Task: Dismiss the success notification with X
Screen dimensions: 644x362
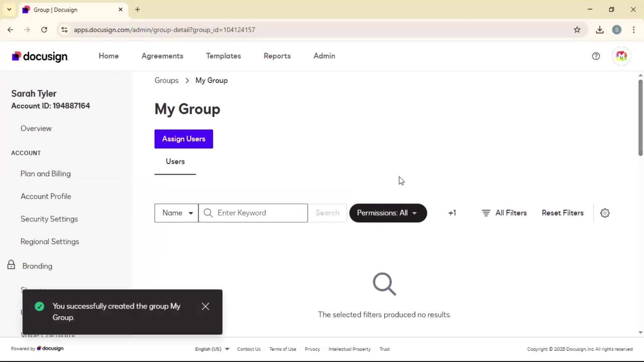Action: [x=205, y=306]
